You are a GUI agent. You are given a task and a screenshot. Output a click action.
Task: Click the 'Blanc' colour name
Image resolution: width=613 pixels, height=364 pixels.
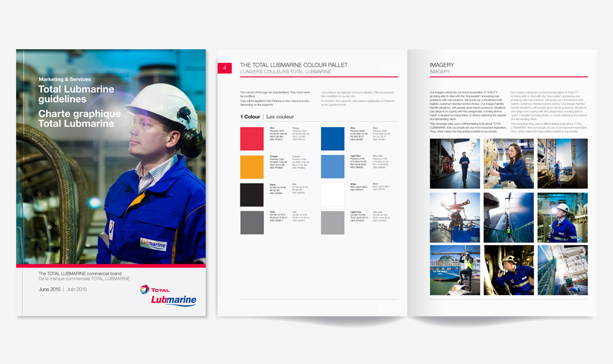click(375, 184)
